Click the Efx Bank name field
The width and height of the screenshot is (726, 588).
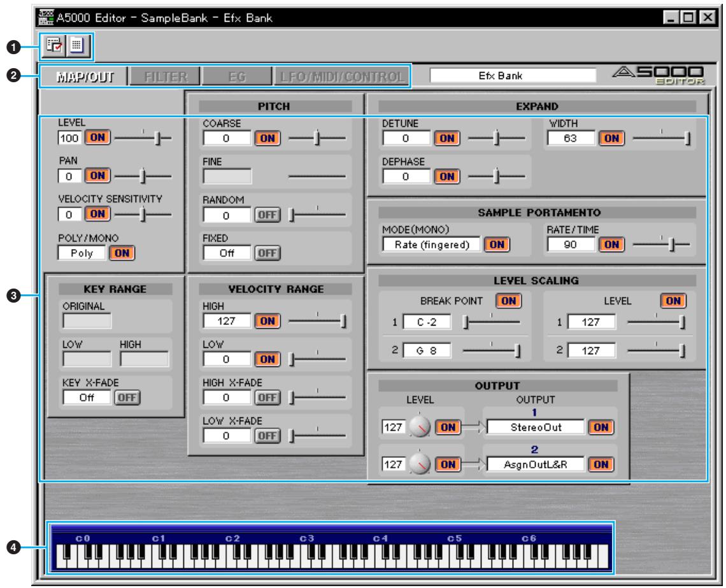click(513, 75)
